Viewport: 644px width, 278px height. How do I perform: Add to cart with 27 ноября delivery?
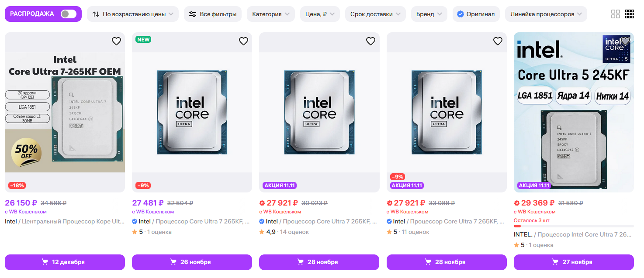pyautogui.click(x=574, y=262)
